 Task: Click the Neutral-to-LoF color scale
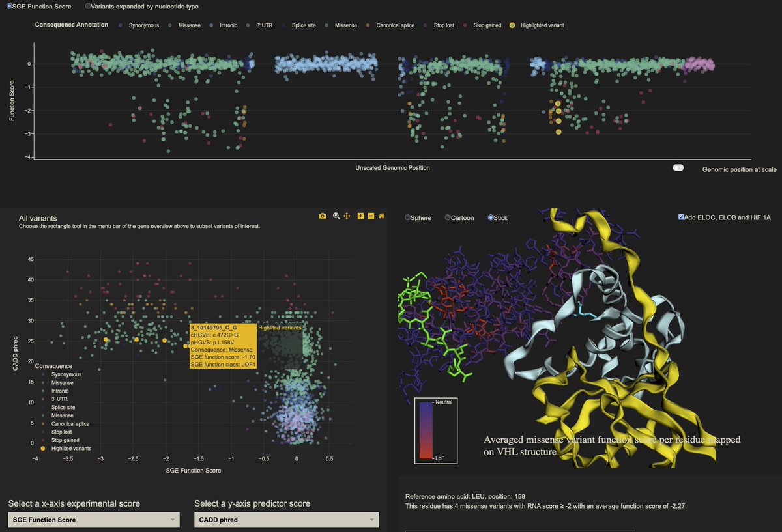coord(435,430)
